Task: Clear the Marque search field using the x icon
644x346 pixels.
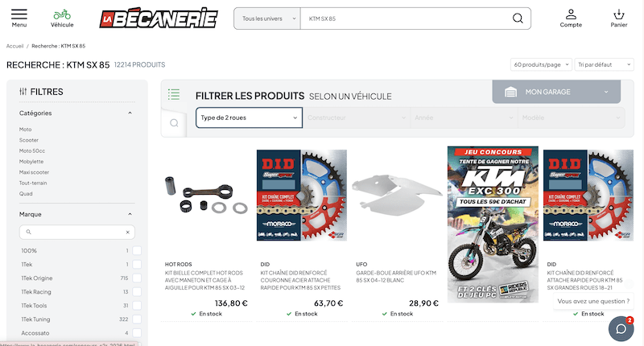Action: (127, 233)
